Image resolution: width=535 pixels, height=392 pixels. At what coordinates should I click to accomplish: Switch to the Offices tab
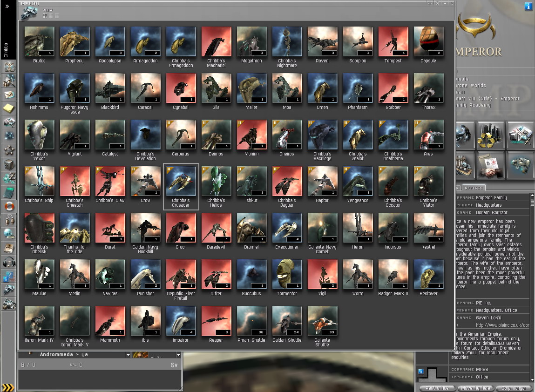tap(474, 188)
